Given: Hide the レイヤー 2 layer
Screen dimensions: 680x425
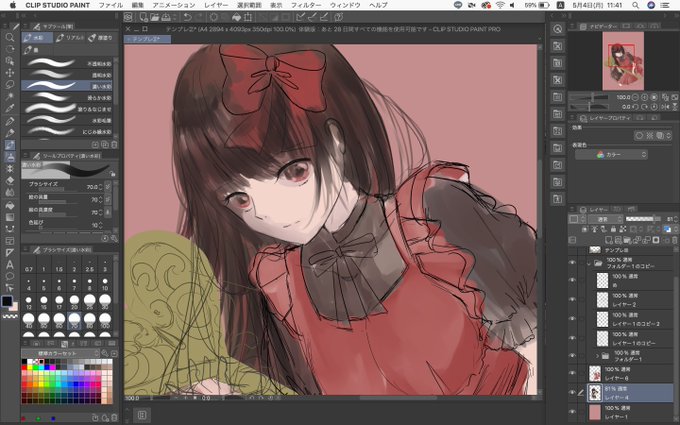Looking at the screenshot, I should [x=572, y=300].
